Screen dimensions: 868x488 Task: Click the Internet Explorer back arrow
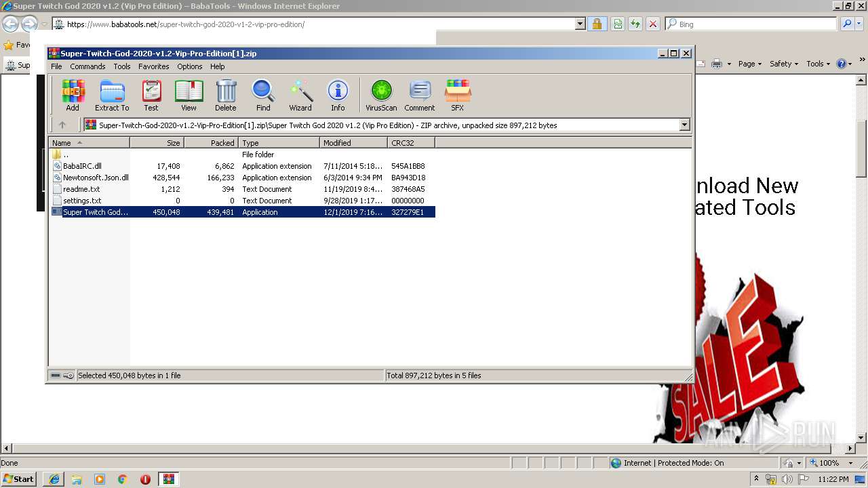10,24
